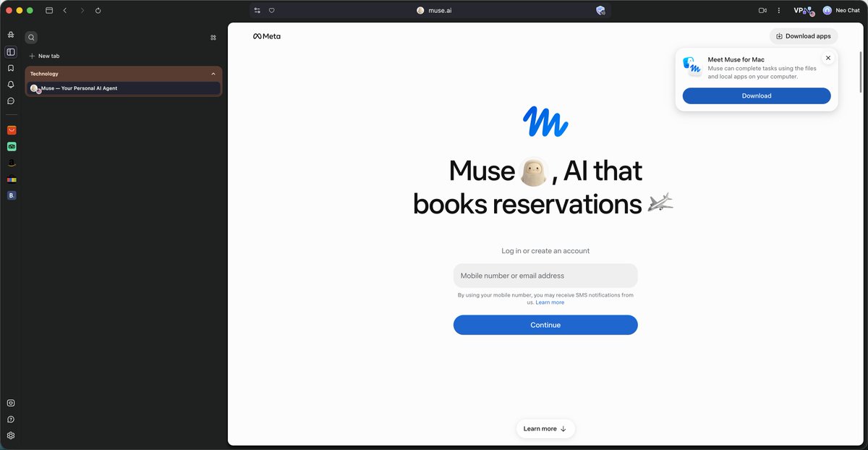Select the Technology group header label
The height and width of the screenshot is (450, 868).
pos(44,74)
